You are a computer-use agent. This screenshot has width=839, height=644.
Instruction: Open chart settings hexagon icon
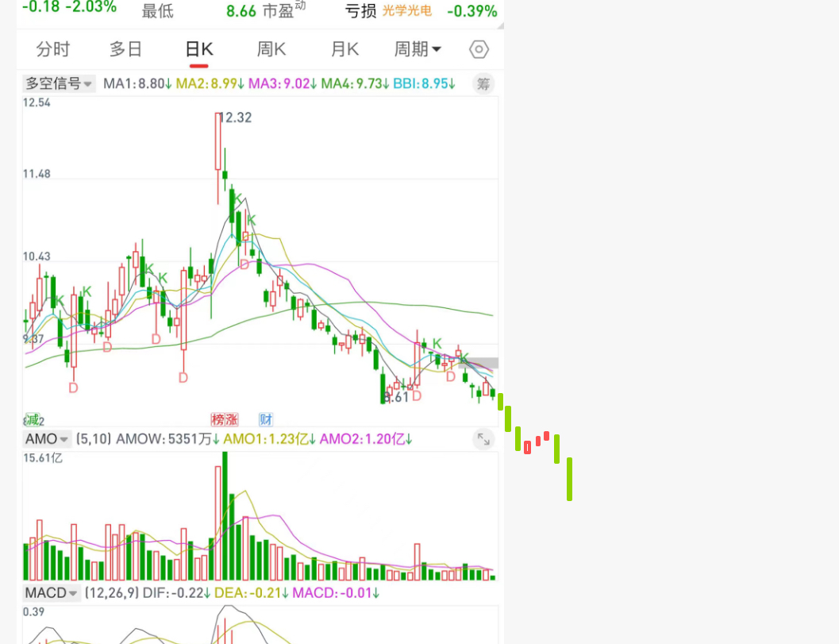click(x=479, y=49)
